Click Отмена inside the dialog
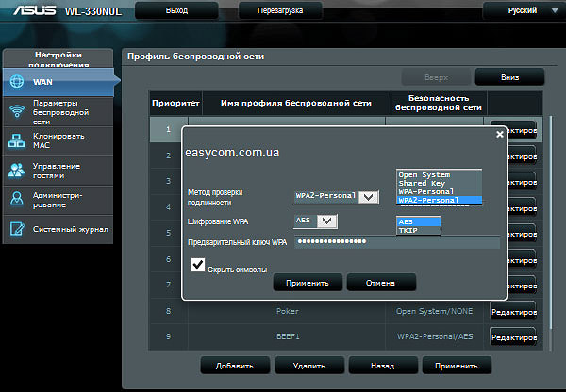Viewport: 566px width, 392px height. click(x=381, y=283)
